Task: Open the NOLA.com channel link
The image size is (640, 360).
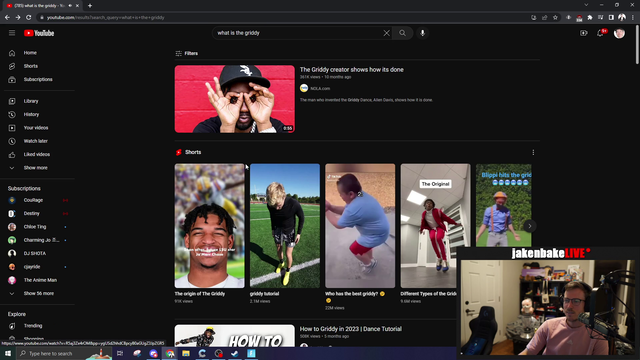Action: (x=320, y=88)
